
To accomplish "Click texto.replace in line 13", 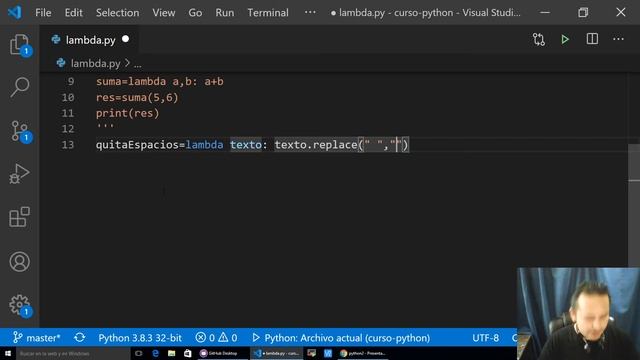I will pos(316,144).
